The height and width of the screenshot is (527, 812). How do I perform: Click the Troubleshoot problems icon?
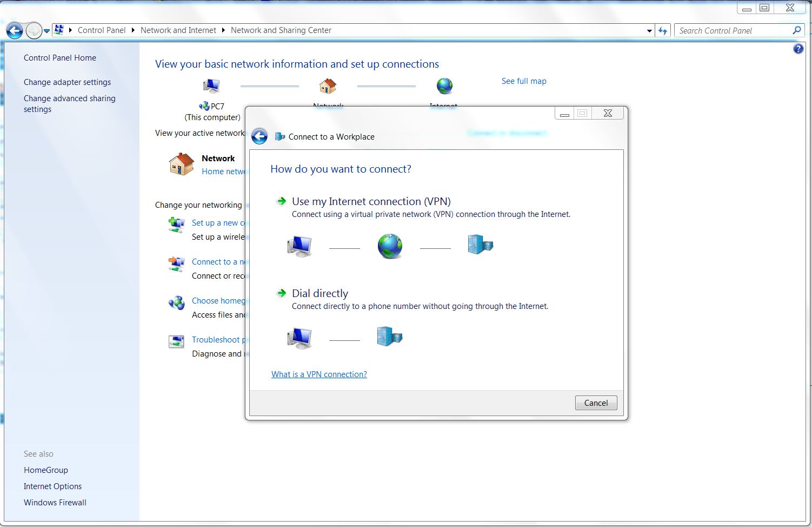[x=176, y=341]
